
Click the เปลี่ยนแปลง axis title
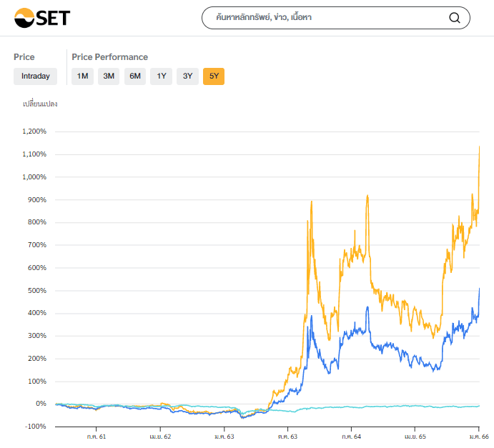tap(40, 104)
